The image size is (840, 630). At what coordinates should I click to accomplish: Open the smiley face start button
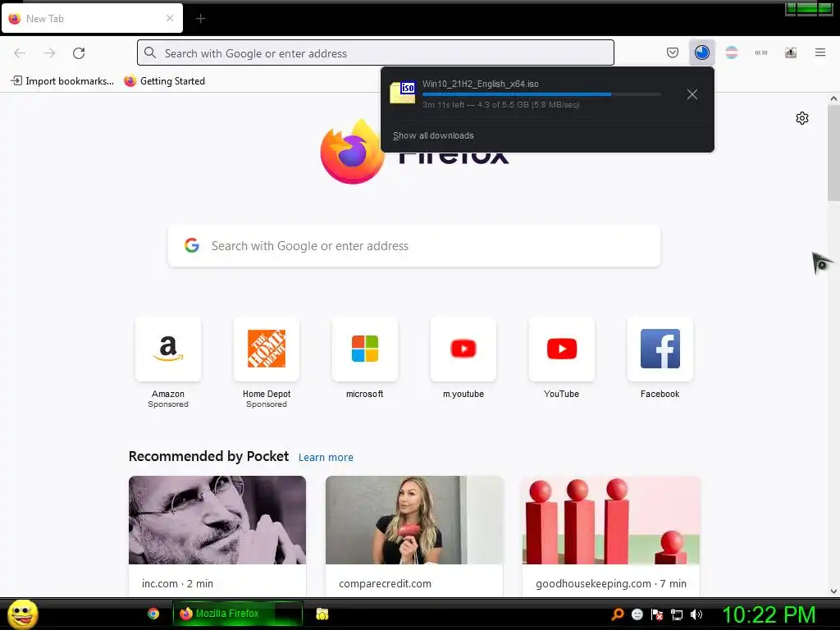22,614
